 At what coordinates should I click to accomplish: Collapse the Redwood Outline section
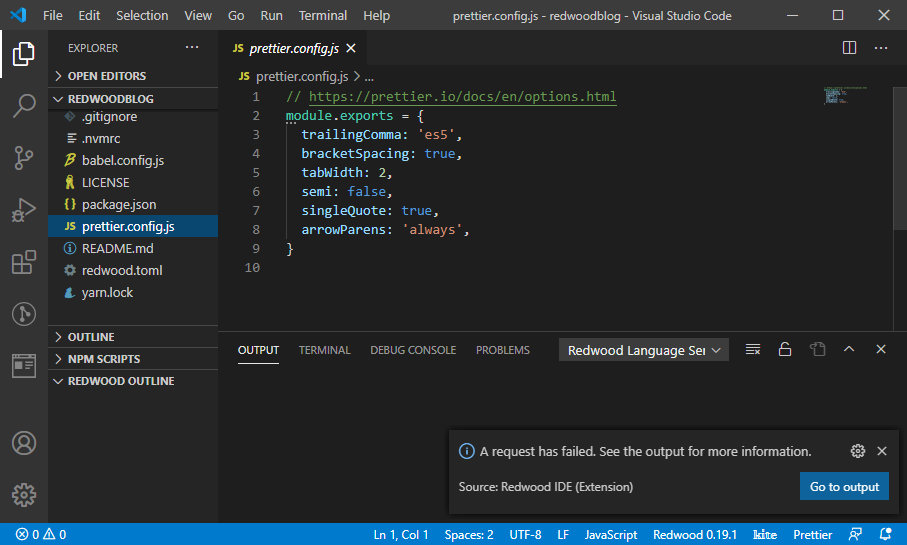[x=133, y=381]
